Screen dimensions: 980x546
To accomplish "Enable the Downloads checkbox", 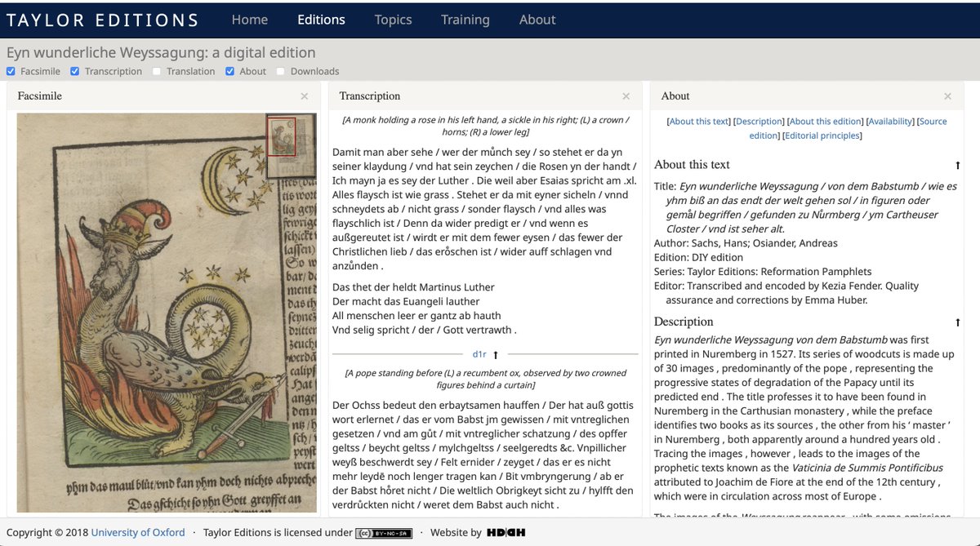I will [281, 71].
